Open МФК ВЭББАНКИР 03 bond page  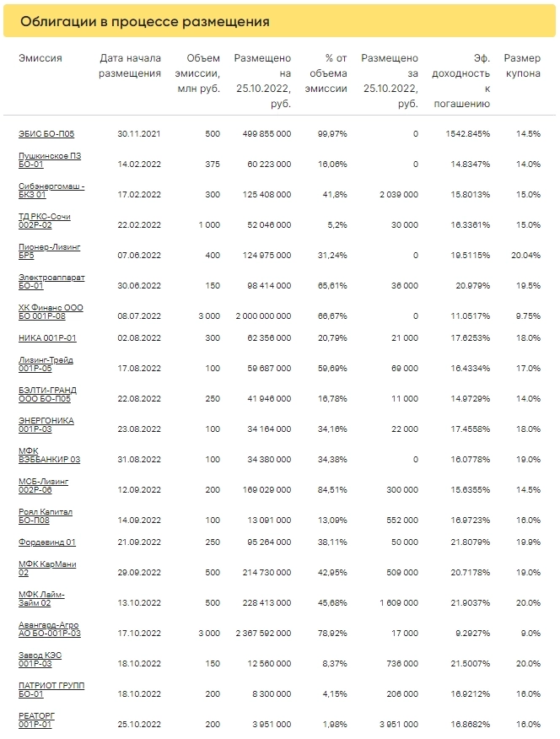49,456
